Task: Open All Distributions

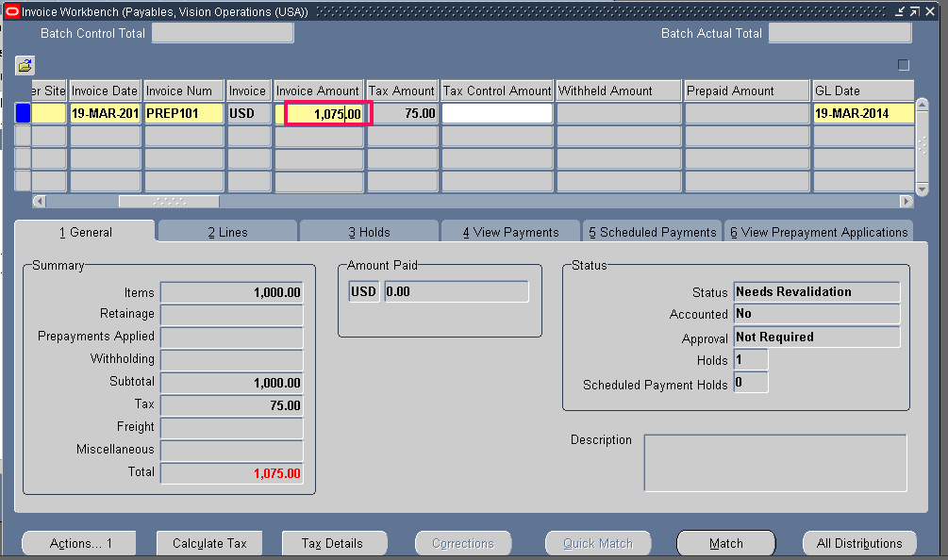Action: 859,543
